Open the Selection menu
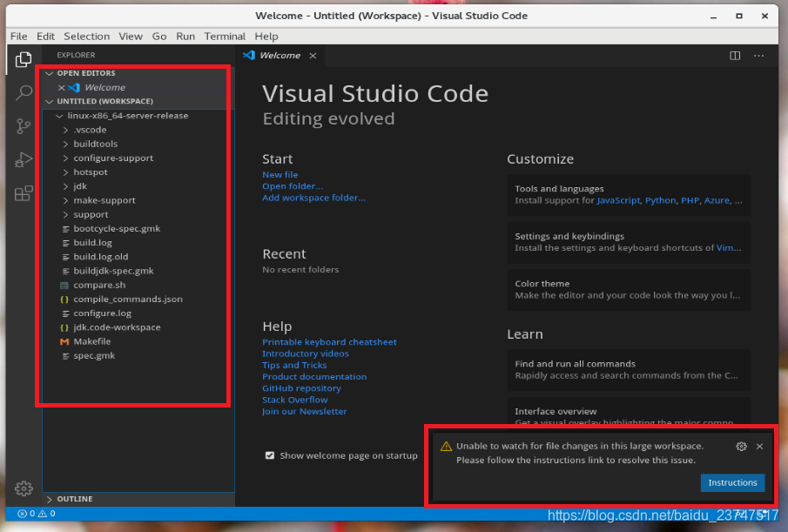 [86, 37]
